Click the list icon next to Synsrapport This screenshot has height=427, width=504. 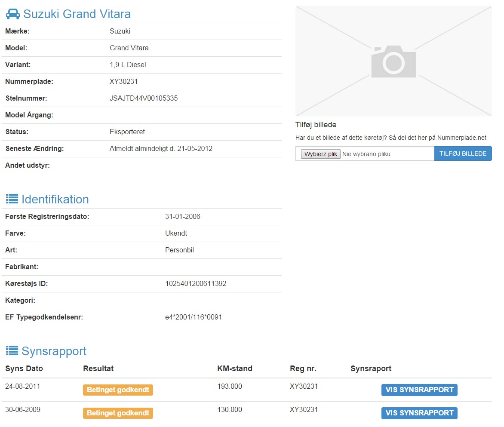[x=12, y=351]
